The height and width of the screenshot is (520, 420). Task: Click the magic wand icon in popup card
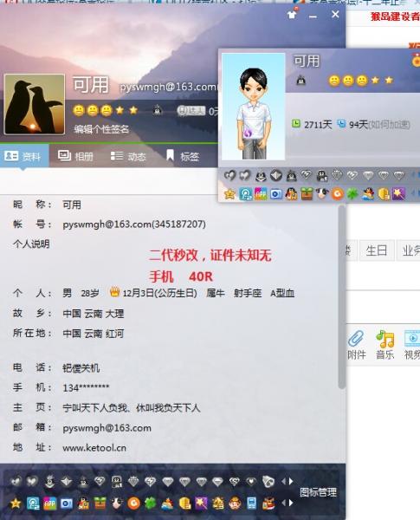click(398, 193)
